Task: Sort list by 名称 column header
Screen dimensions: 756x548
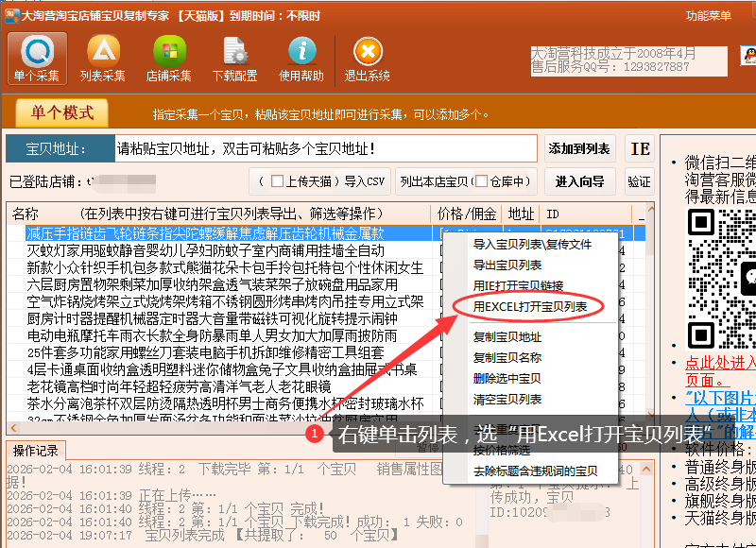Action: pyautogui.click(x=26, y=214)
